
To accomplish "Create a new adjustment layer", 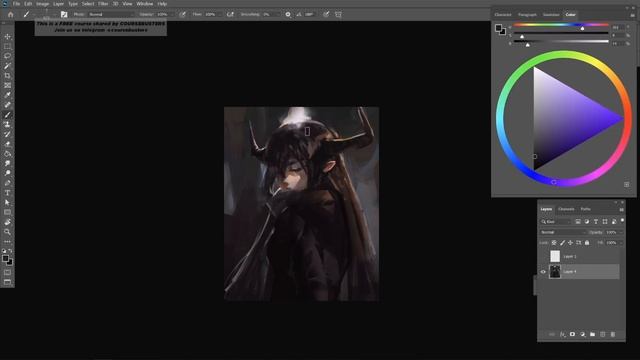I will (x=582, y=334).
